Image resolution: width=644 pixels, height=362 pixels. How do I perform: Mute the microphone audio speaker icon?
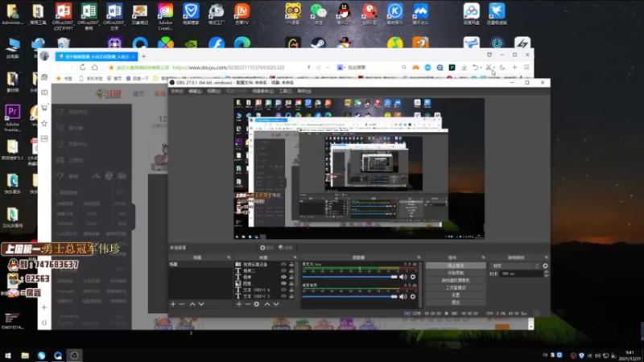coord(403,277)
